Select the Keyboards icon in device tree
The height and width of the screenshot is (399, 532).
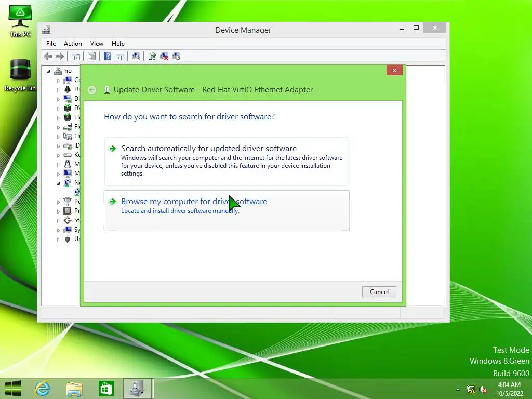[68, 155]
